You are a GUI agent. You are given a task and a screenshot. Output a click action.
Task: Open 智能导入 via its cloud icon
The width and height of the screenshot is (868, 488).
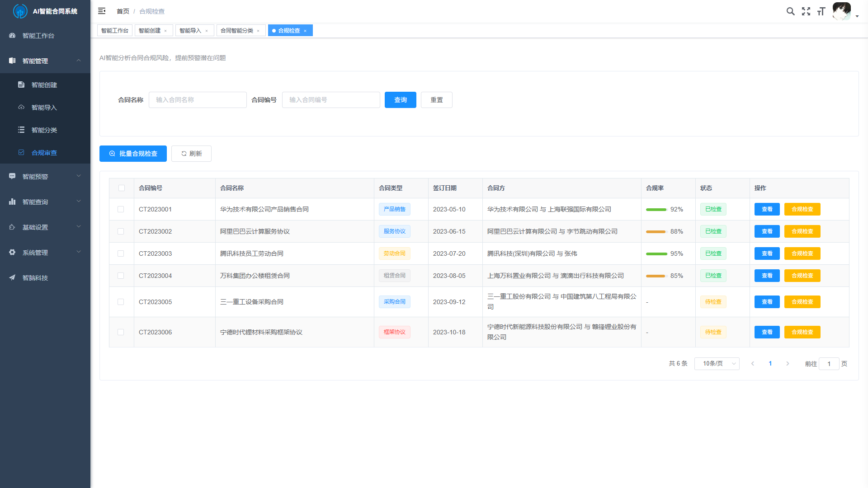21,107
